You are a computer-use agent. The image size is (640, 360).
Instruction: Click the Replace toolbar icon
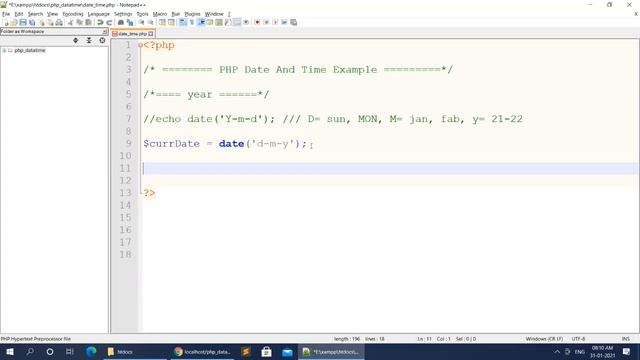130,22
